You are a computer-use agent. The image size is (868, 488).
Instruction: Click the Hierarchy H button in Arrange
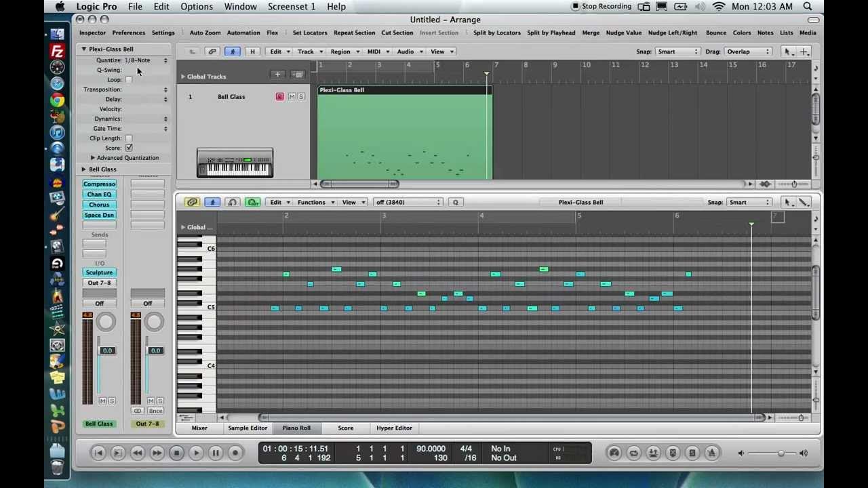point(252,52)
